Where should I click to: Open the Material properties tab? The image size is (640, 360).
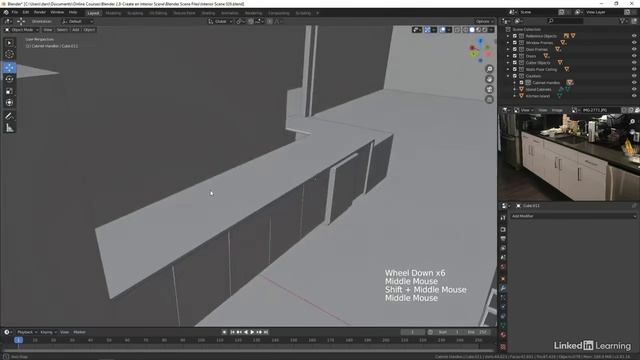tap(503, 336)
